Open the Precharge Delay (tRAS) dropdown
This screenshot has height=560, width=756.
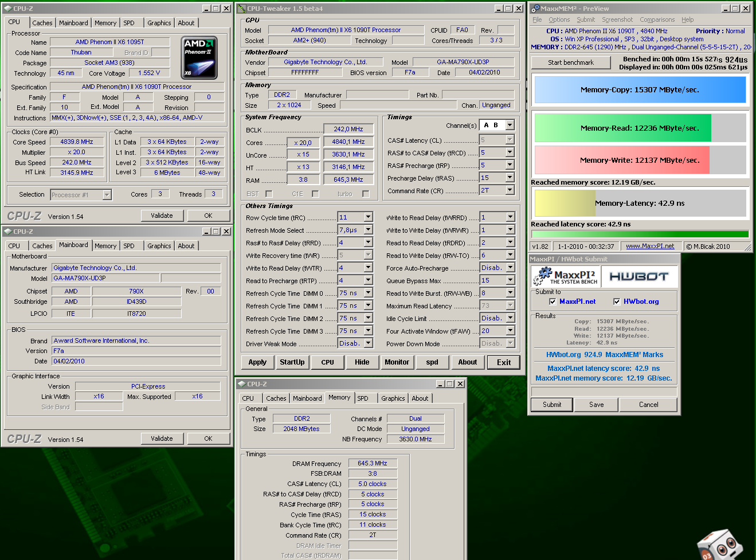[510, 178]
